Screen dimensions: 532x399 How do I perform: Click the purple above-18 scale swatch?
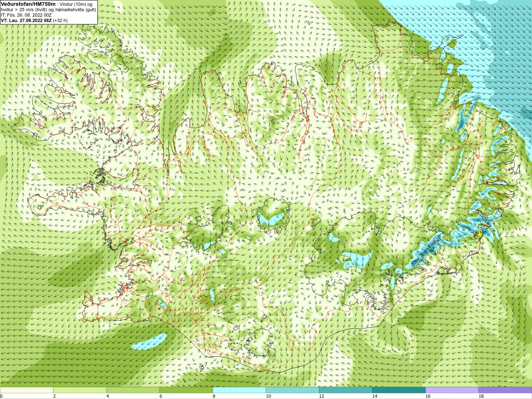(x=505, y=390)
